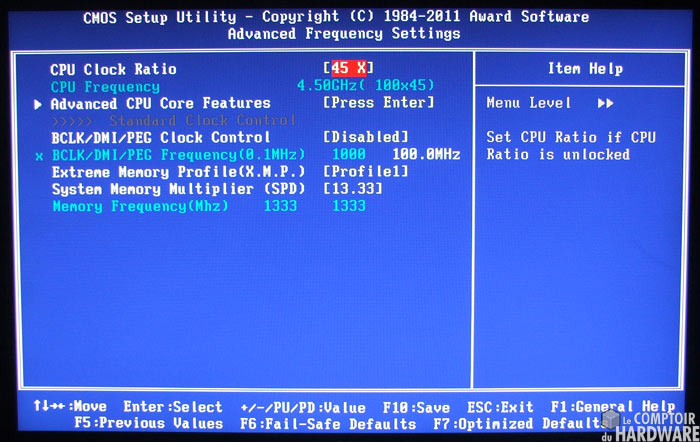Click the x marker beside BCLK/DMI/PEG Frequency
Image resolution: width=700 pixels, height=442 pixels.
39,156
